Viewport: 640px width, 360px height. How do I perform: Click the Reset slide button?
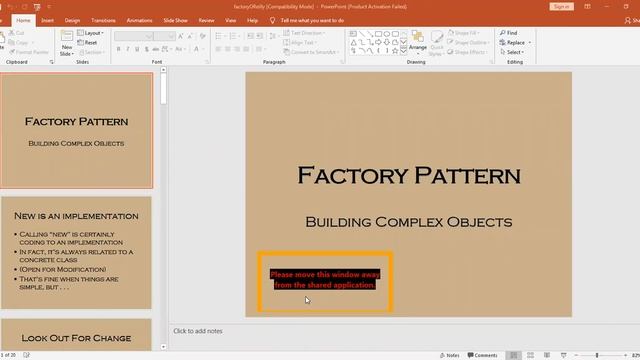[87, 42]
